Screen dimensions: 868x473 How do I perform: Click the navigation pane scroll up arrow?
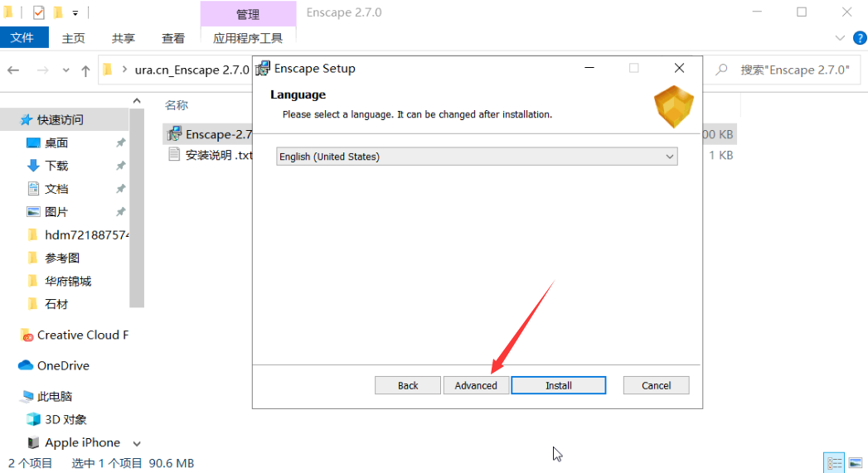point(137,101)
